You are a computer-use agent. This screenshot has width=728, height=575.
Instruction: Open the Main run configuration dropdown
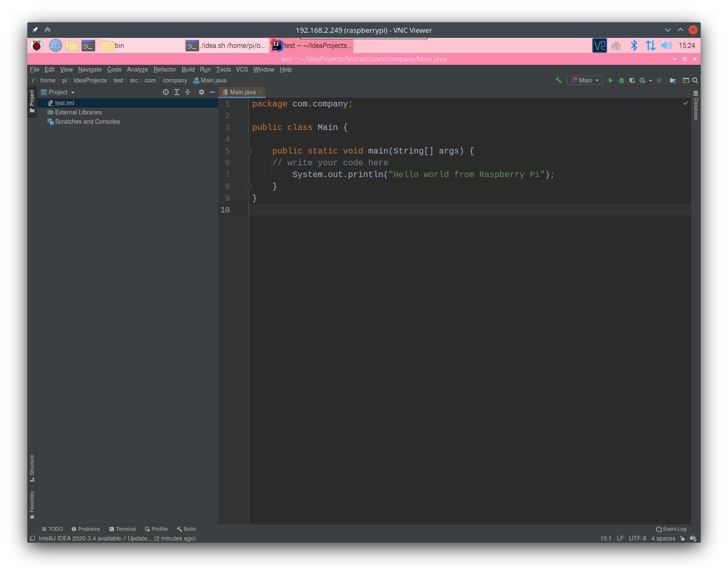tap(585, 80)
